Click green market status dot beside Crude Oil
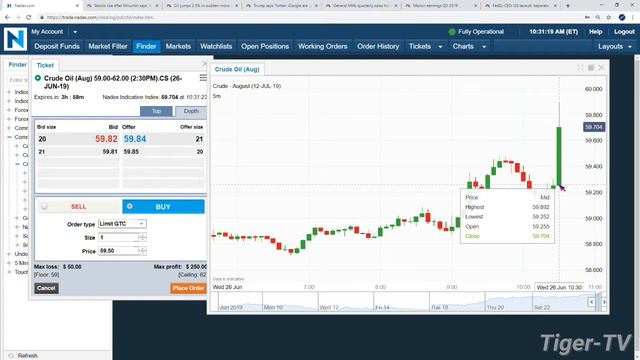 pos(38,78)
